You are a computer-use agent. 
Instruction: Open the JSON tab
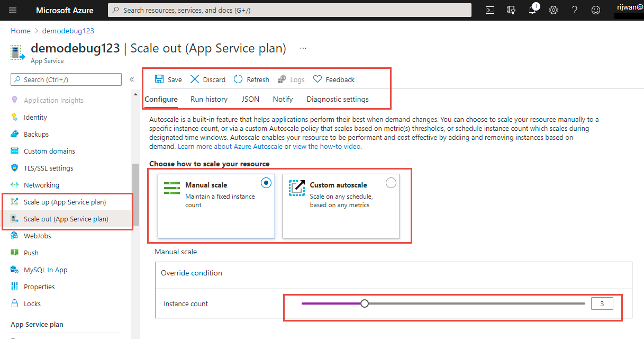click(x=250, y=99)
